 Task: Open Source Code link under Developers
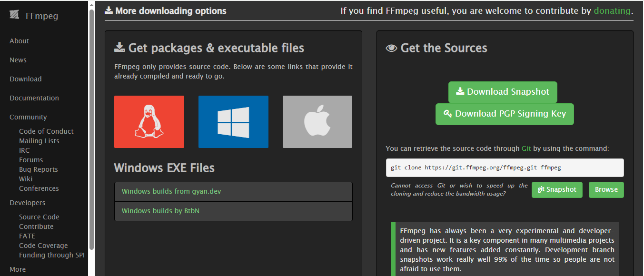[x=39, y=217]
